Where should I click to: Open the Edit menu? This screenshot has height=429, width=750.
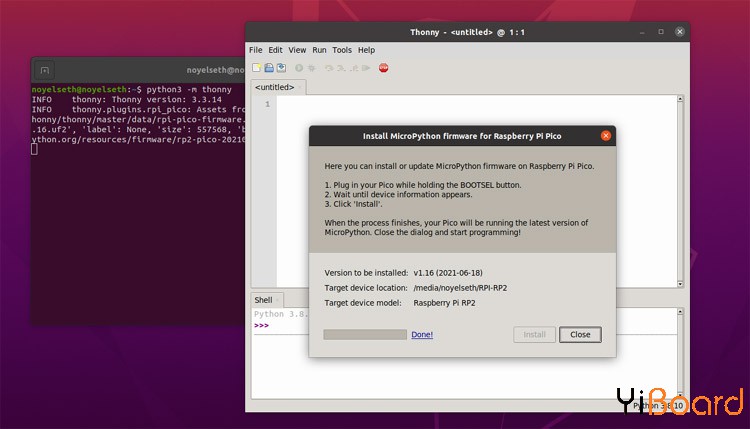coord(275,50)
